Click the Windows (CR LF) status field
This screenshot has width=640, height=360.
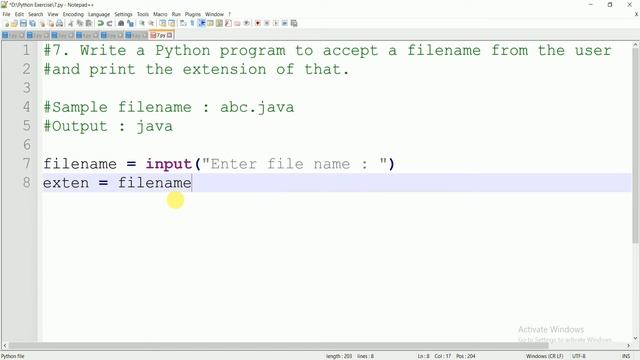544,356
